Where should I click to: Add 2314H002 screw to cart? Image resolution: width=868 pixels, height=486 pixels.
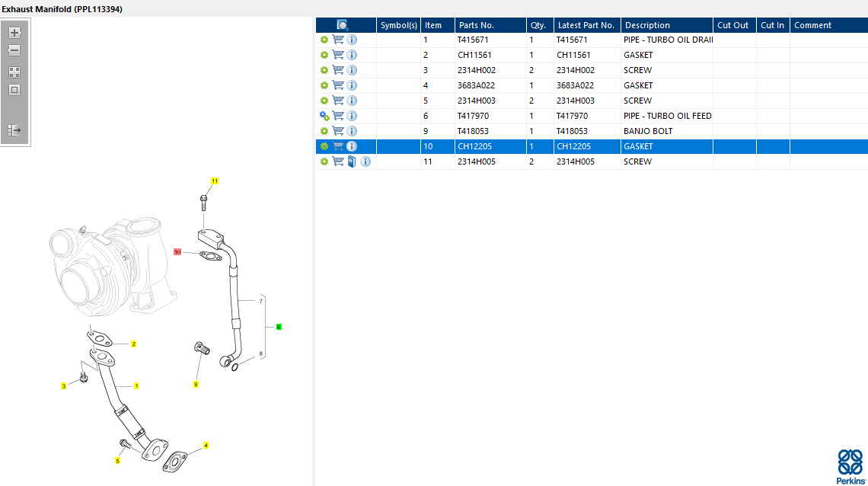point(337,70)
